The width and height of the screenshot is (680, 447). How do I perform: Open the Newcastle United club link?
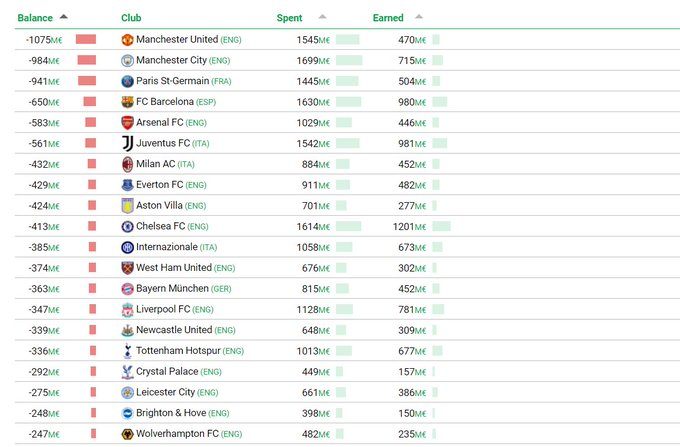coord(174,330)
